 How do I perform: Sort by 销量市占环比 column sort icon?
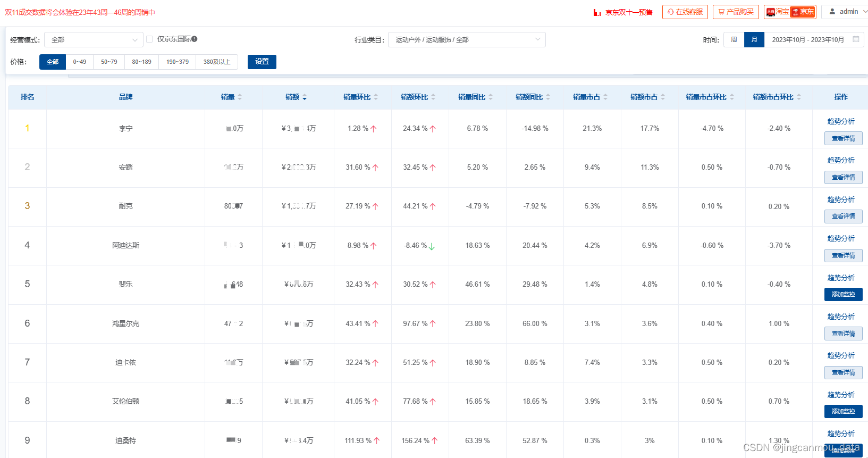[x=732, y=97]
